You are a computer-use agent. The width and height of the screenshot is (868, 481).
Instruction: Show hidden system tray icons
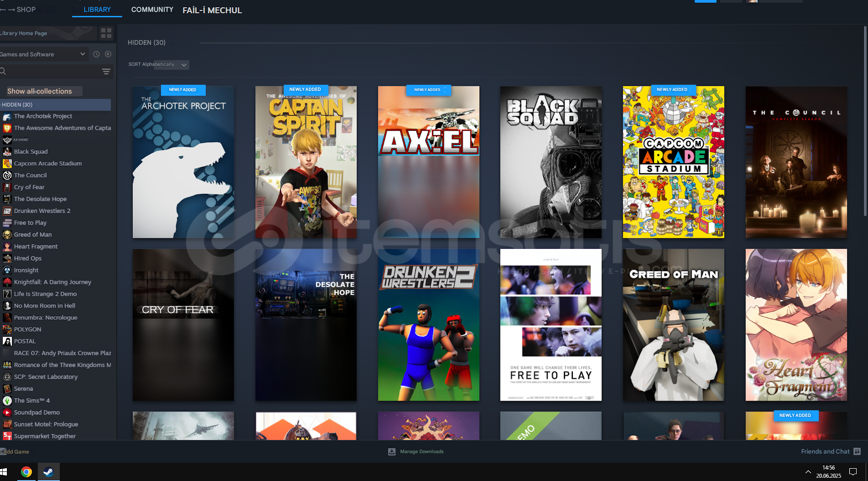pyautogui.click(x=808, y=472)
